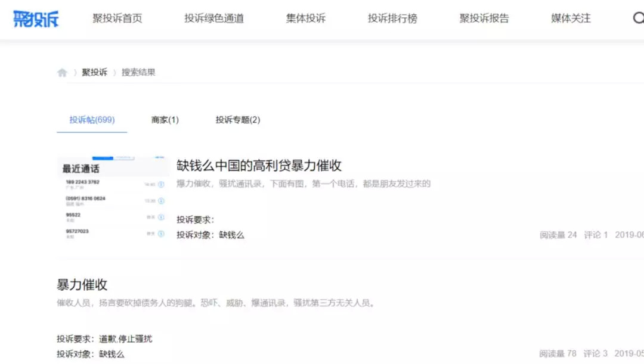Click 评论 1 on first complaint
This screenshot has height=364, width=644.
[596, 235]
